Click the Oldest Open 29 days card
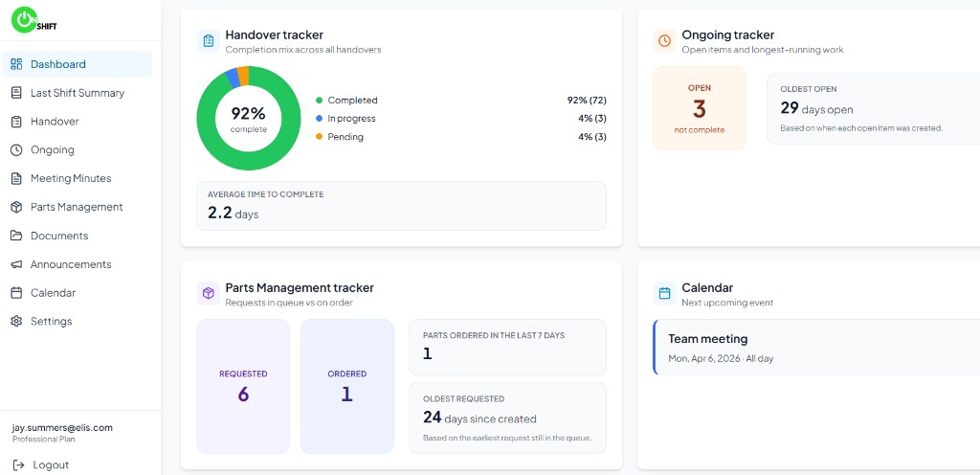The image size is (980, 475). point(873,108)
